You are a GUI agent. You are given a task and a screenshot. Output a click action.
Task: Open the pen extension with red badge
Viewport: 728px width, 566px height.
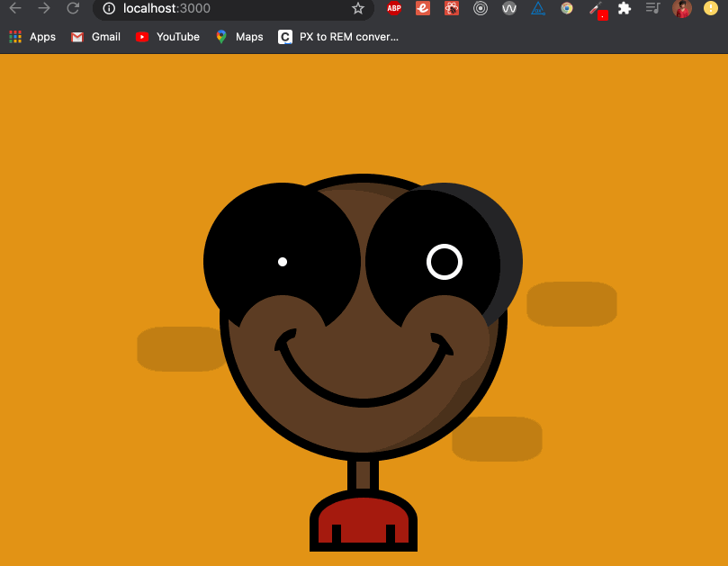[x=598, y=10]
